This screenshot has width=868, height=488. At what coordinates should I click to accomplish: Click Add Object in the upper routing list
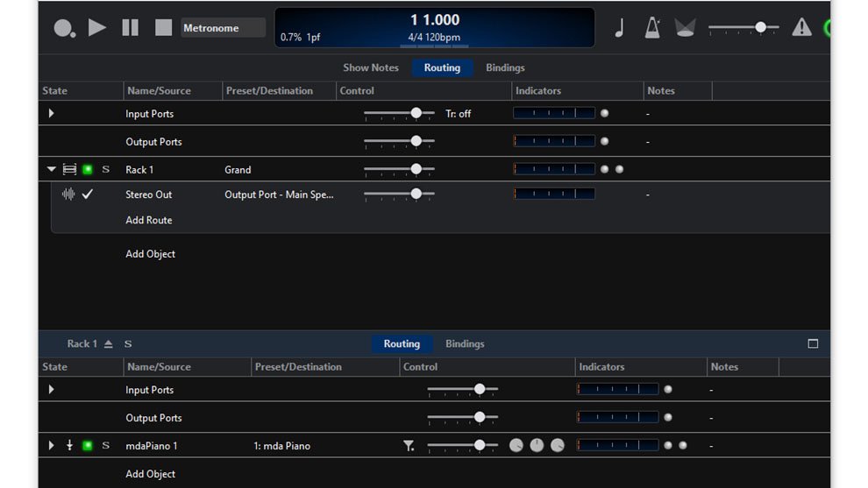coord(150,254)
